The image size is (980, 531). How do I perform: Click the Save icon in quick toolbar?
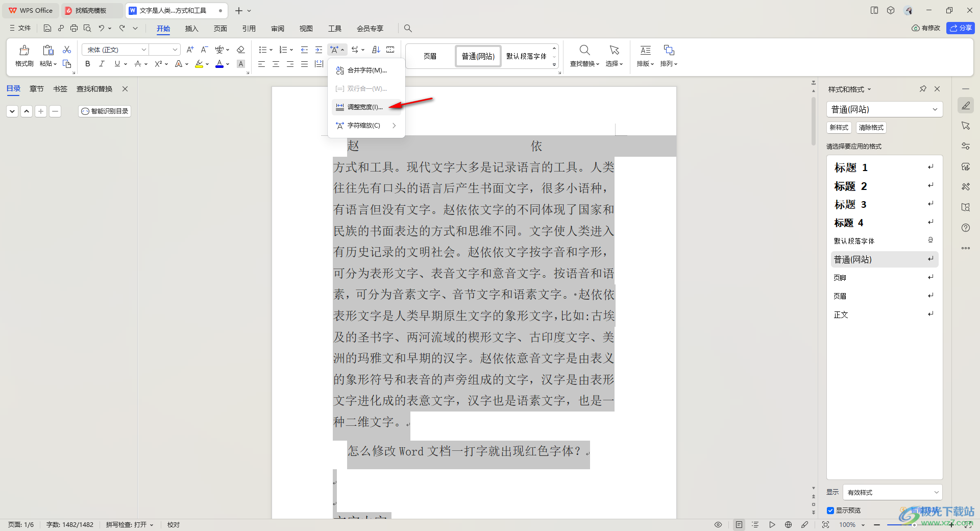coord(47,28)
